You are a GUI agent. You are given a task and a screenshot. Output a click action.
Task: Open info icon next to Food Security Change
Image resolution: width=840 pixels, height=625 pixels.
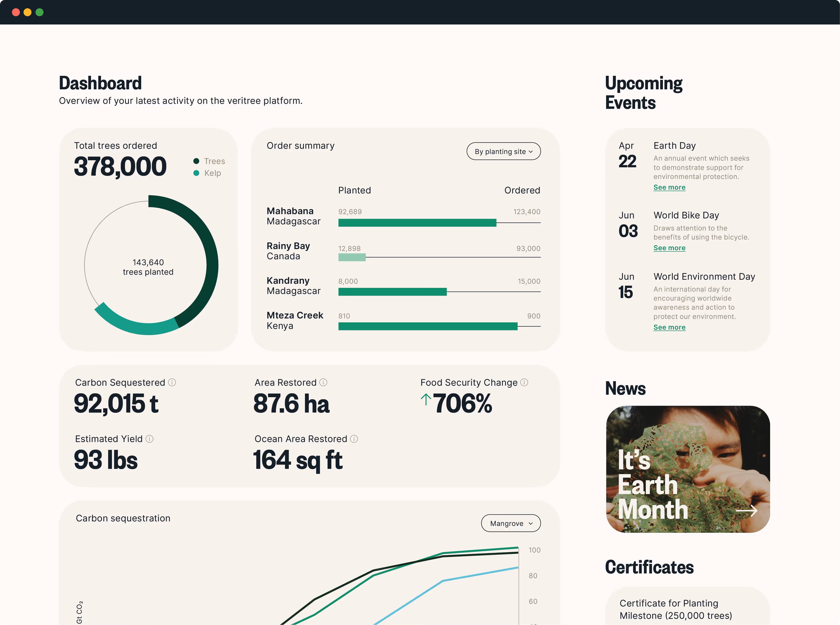tap(524, 383)
